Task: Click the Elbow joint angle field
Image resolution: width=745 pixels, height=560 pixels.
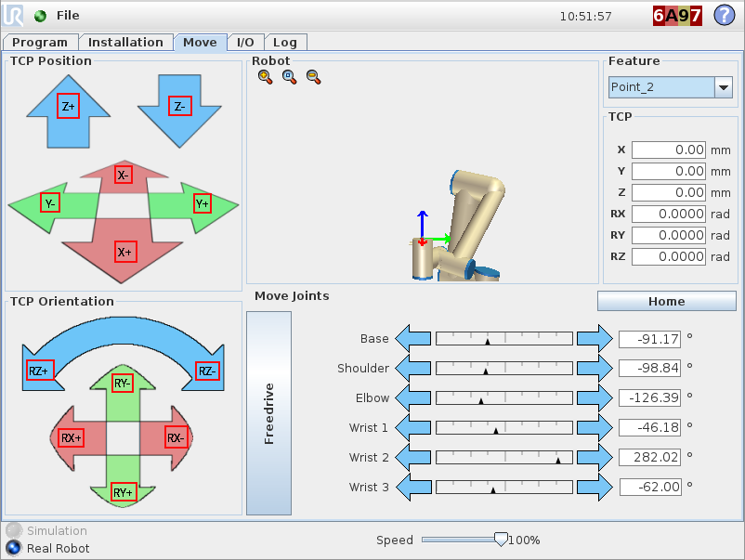Action: [x=649, y=397]
